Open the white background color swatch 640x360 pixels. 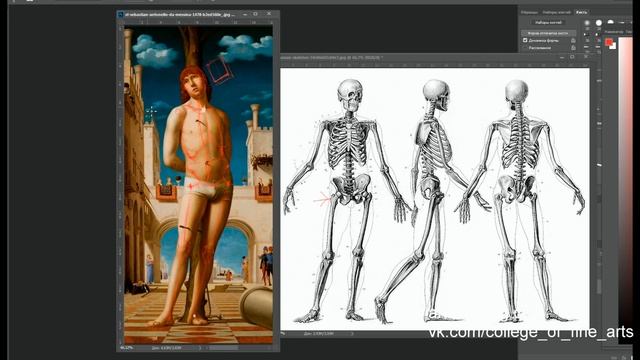(x=613, y=46)
